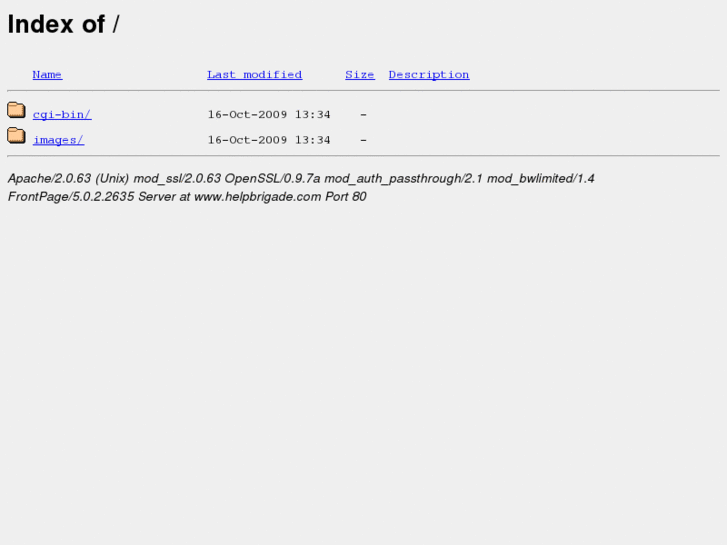Open the images/ directory link
This screenshot has height=545, width=727.
(58, 140)
